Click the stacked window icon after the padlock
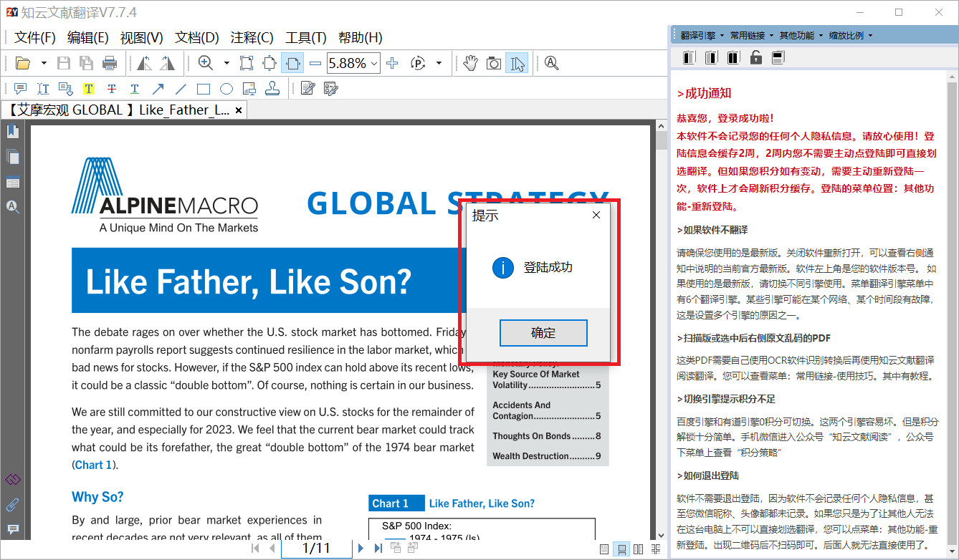This screenshot has width=959, height=560. pos(778,57)
